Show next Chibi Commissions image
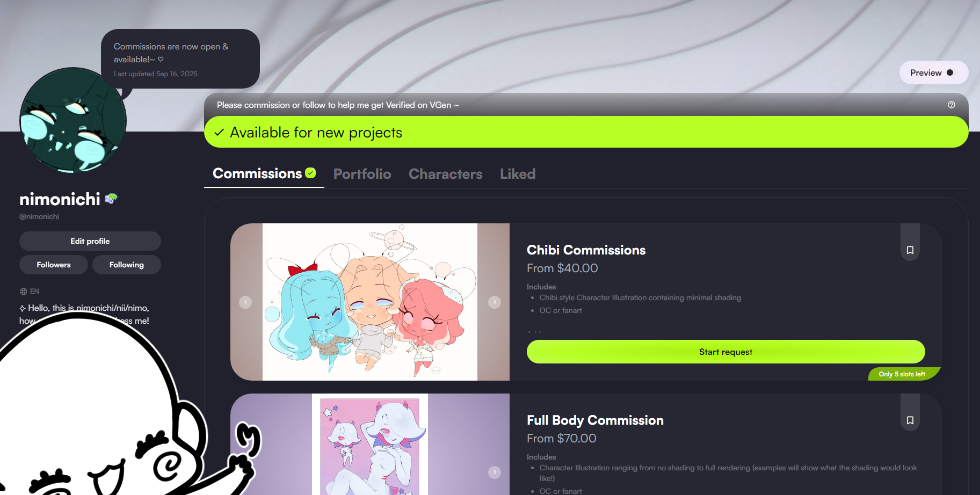Screen dimensions: 980x495 (495, 302)
